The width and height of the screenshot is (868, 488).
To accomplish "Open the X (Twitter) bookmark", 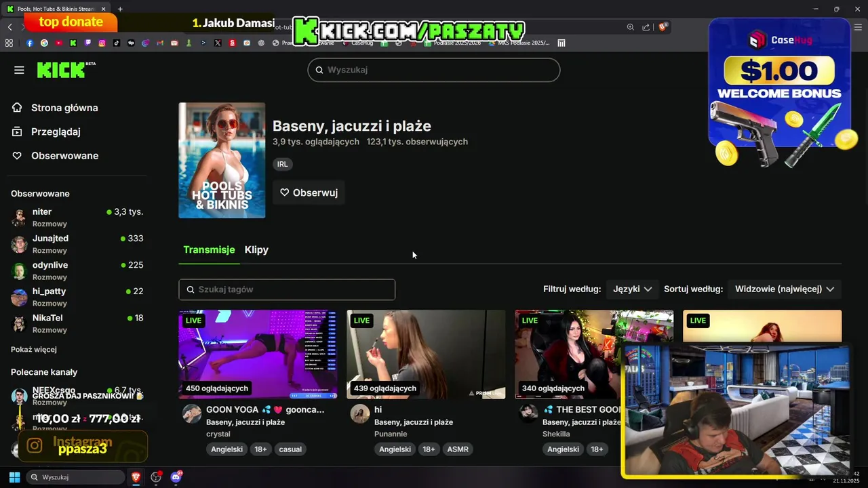I will 218,43.
